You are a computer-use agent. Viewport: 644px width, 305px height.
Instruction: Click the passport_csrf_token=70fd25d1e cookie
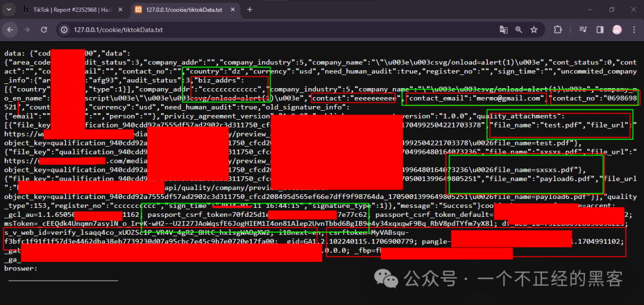click(208, 214)
